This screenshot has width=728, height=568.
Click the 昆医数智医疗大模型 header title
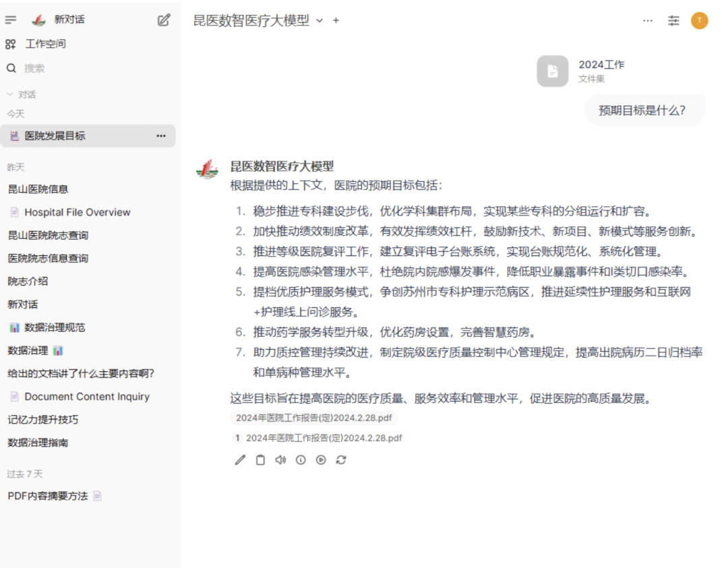[x=251, y=20]
